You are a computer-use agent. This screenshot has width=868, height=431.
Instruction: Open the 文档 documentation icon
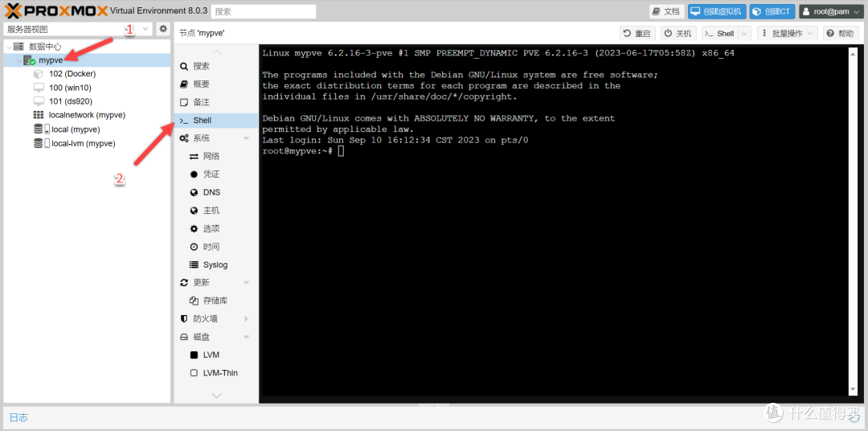[657, 11]
